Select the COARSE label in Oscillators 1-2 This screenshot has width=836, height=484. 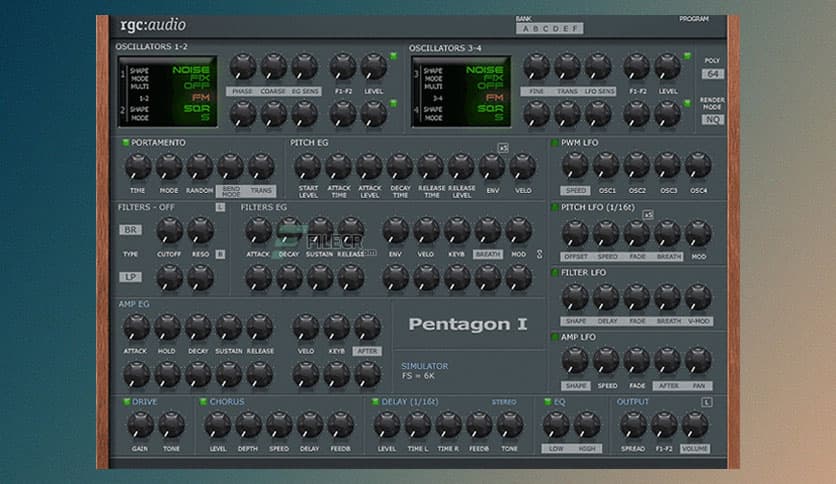(273, 91)
